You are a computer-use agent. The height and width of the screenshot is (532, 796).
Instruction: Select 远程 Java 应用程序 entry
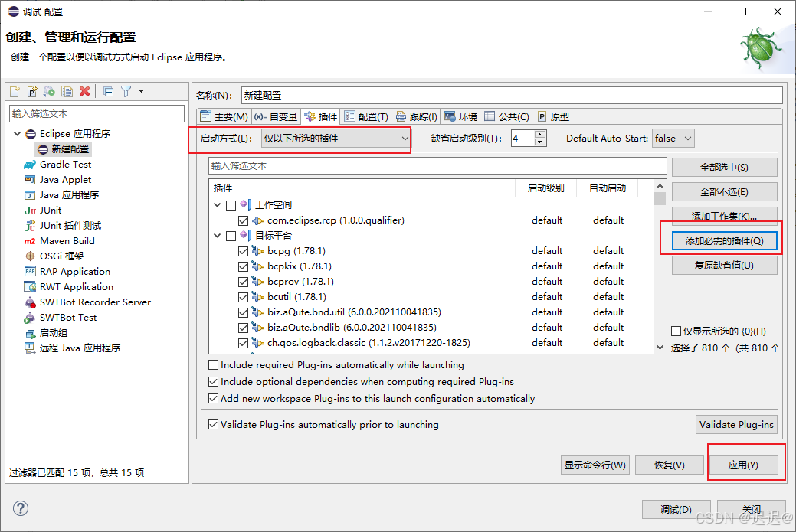tap(80, 348)
